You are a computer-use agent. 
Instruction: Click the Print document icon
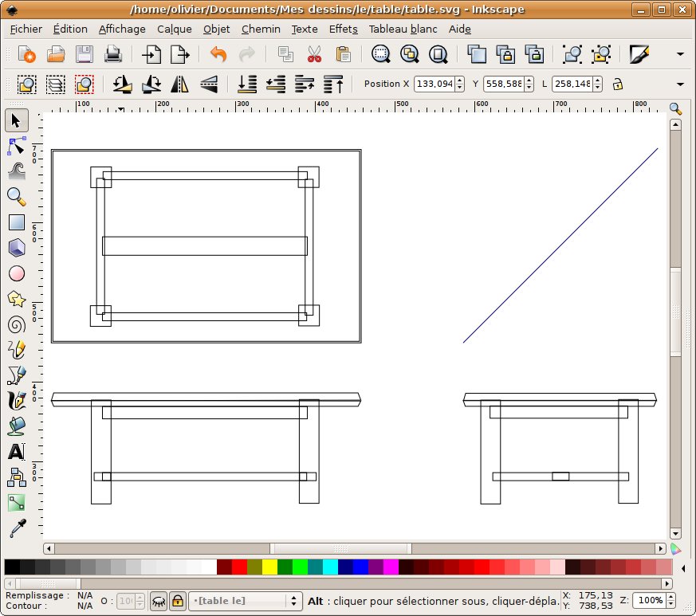[113, 55]
